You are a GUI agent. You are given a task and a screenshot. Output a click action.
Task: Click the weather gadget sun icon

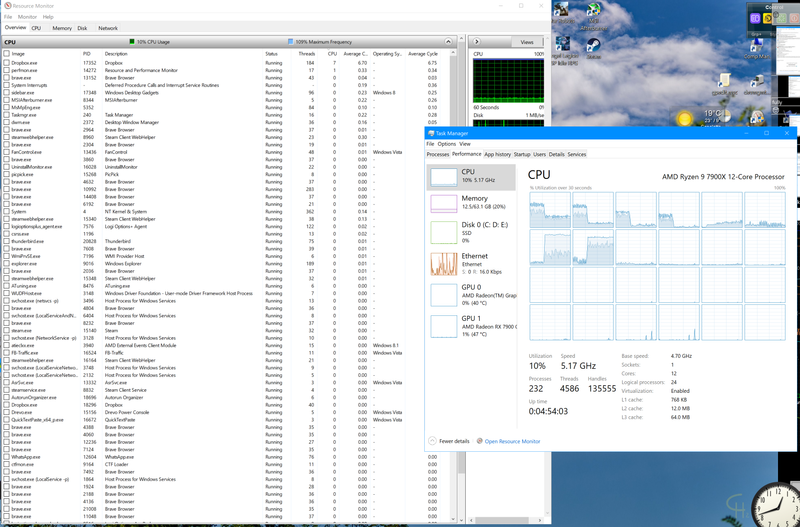[x=685, y=118]
